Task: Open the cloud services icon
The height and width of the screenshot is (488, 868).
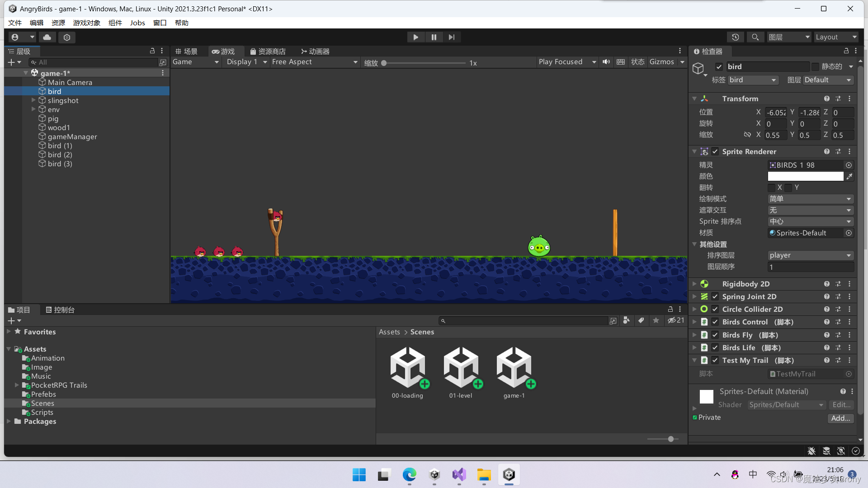Action: pos(47,37)
